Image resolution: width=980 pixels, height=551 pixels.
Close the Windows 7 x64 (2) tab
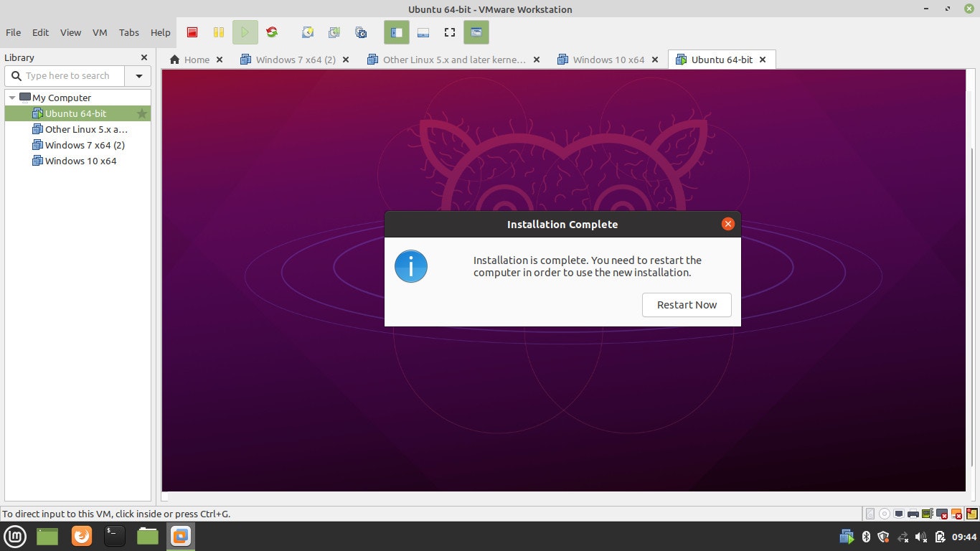tap(346, 60)
